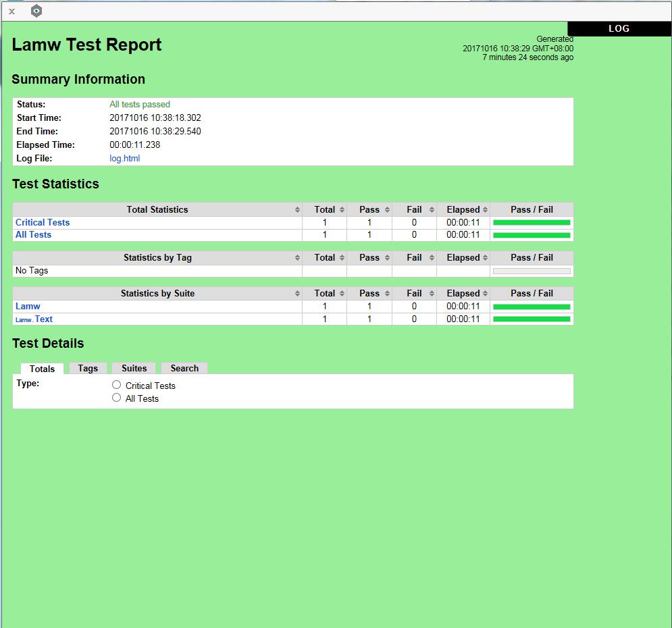Select the Critical Tests radio button

(x=117, y=385)
